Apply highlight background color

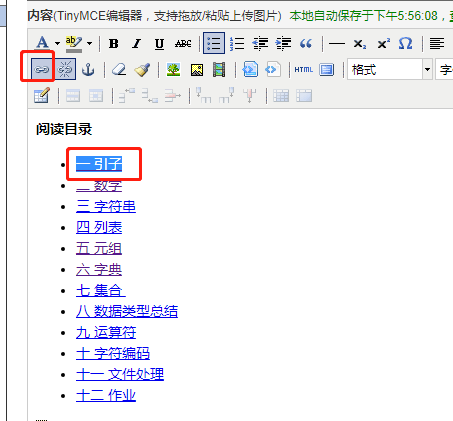click(74, 44)
